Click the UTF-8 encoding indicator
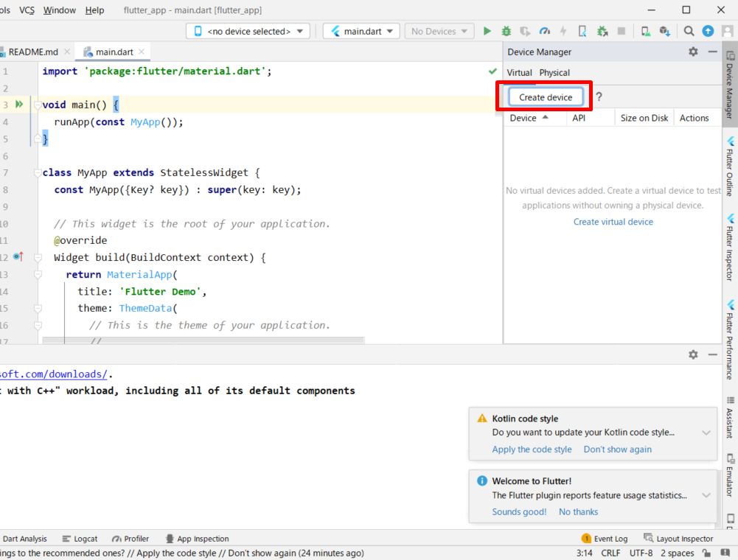738x560 pixels. click(x=641, y=553)
